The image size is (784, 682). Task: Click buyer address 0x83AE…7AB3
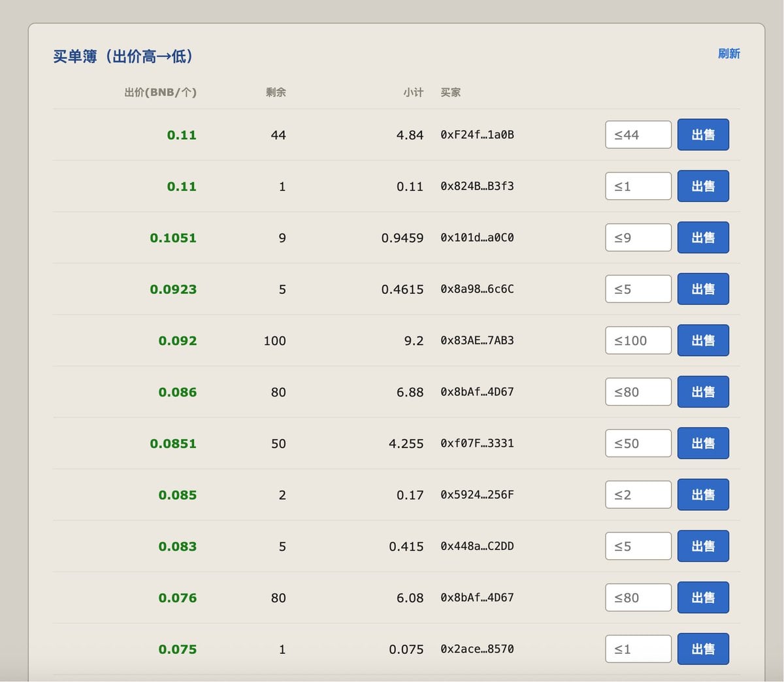point(477,340)
